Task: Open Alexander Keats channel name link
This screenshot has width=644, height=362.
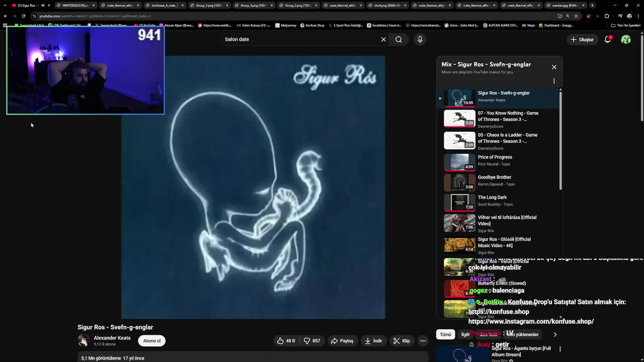Action: pyautogui.click(x=112, y=338)
